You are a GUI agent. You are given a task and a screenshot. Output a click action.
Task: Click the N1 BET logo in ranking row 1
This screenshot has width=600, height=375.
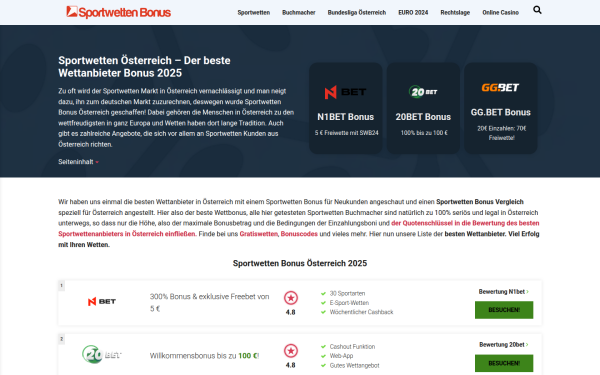coord(102,302)
